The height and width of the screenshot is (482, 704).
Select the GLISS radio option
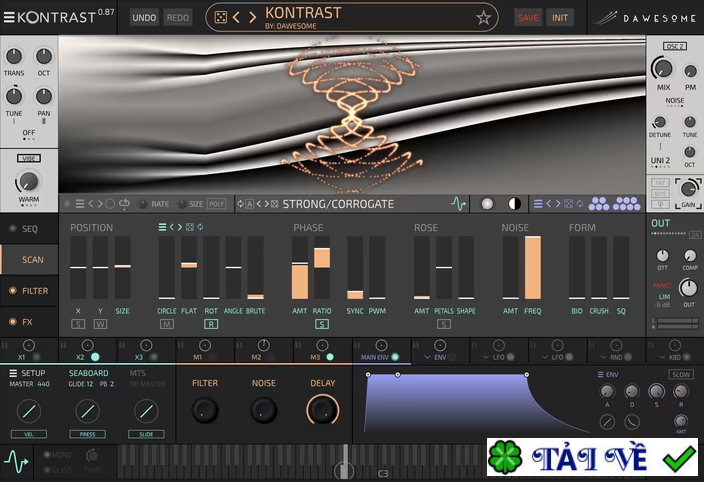tap(47, 469)
